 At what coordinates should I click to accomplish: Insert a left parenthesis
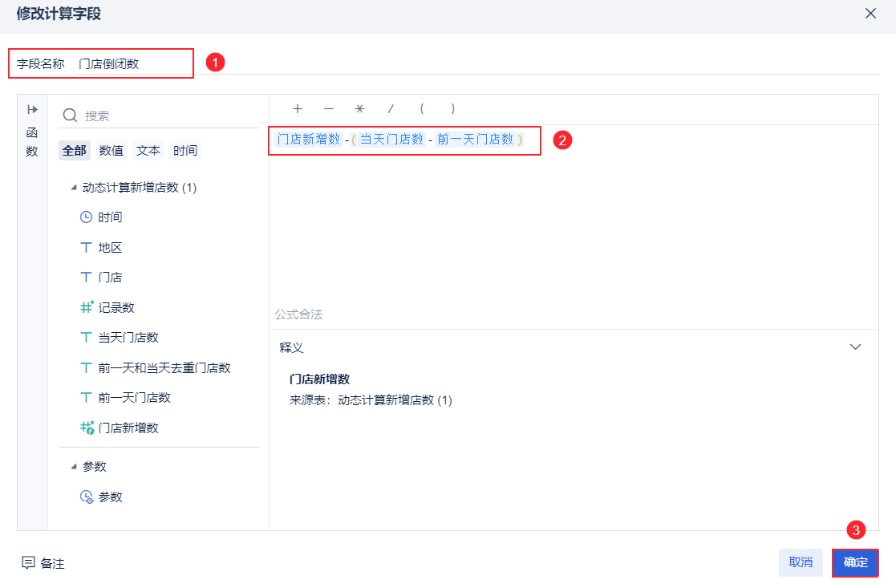click(x=422, y=109)
